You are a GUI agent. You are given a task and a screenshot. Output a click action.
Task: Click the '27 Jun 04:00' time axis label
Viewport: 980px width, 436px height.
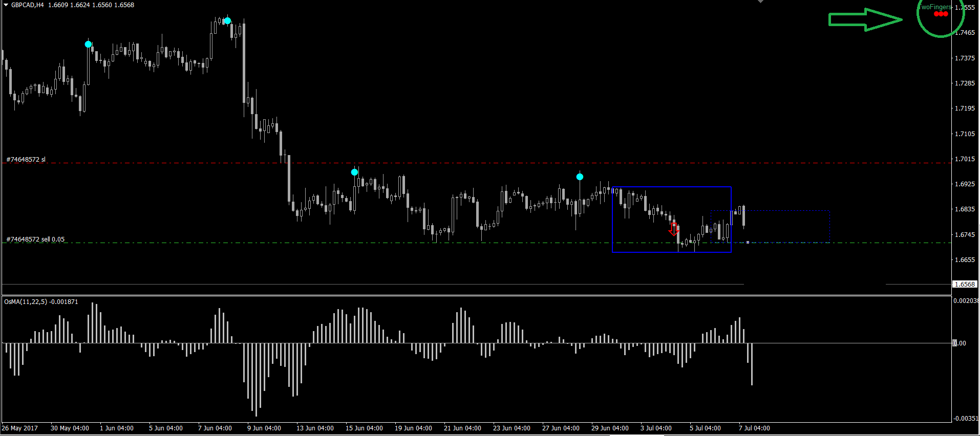pos(561,428)
